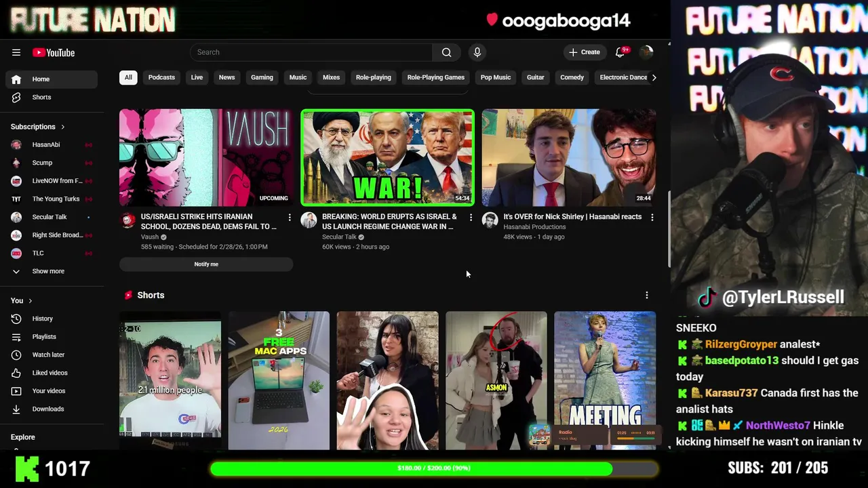Open the WAR! video thumbnail
The image size is (868, 488).
(x=387, y=157)
